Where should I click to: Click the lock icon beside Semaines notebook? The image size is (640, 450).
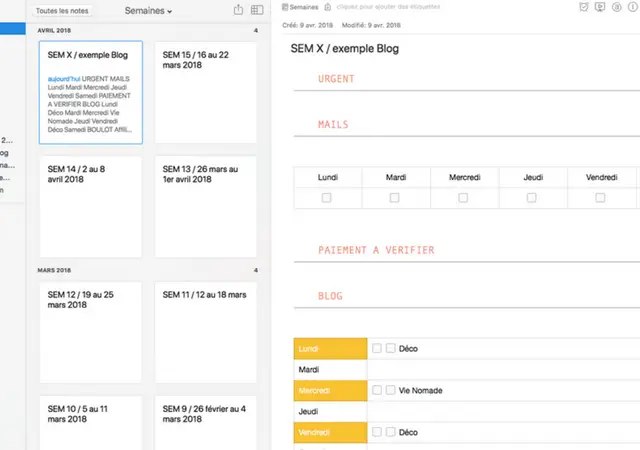[x=326, y=7]
